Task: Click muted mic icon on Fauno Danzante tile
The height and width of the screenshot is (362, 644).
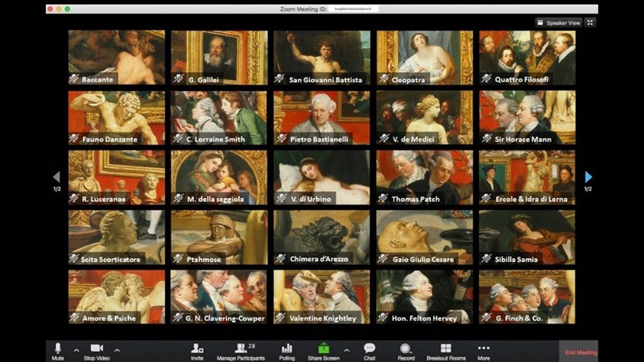Action: 74,138
